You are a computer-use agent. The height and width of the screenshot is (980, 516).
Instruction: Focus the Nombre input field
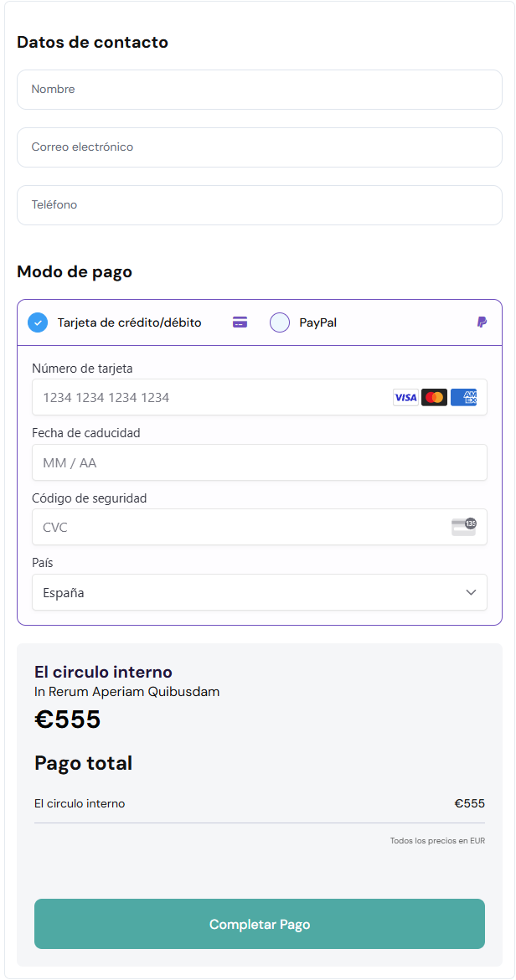[x=260, y=90]
